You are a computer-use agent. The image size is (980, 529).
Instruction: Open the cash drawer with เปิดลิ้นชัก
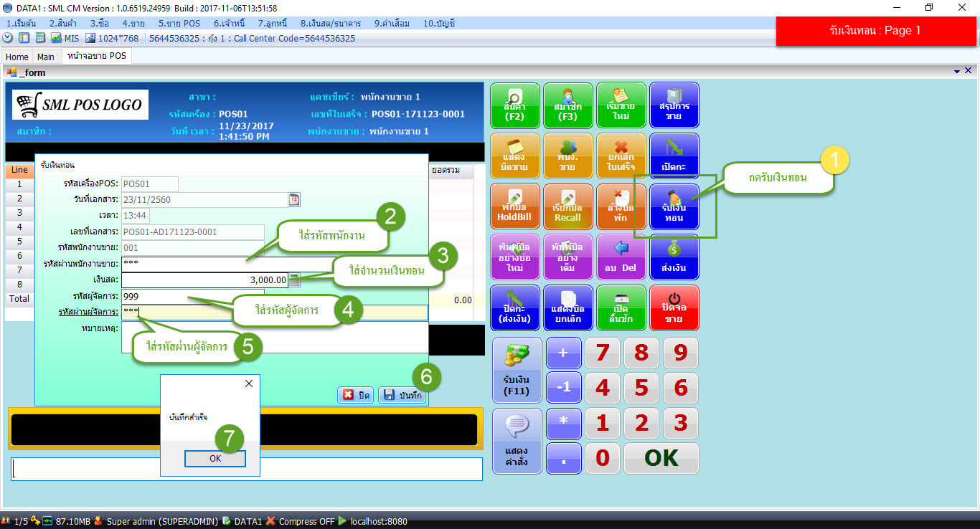click(x=621, y=308)
